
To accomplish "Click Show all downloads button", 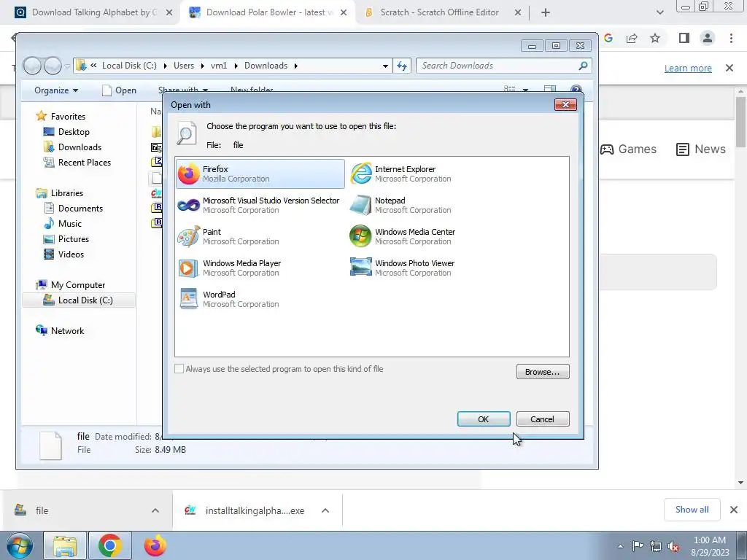I will pyautogui.click(x=692, y=510).
